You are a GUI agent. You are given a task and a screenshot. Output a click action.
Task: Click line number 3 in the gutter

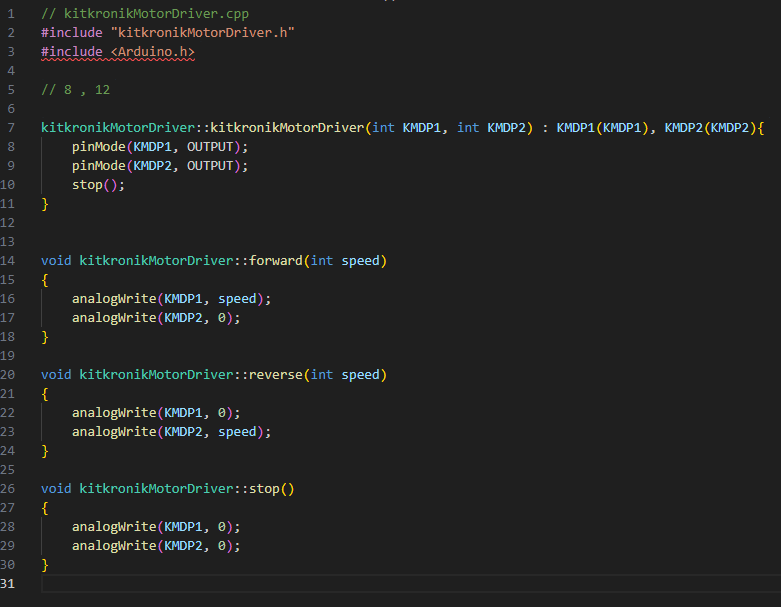click(11, 52)
